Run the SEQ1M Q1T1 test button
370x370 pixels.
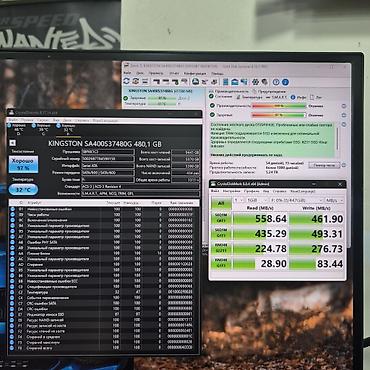(x=221, y=233)
